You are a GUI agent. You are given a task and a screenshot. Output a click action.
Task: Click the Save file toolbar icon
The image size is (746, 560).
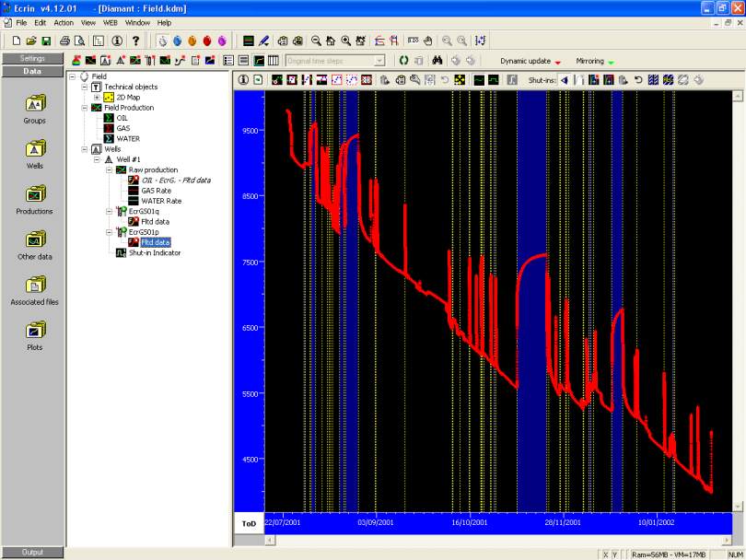click(46, 41)
